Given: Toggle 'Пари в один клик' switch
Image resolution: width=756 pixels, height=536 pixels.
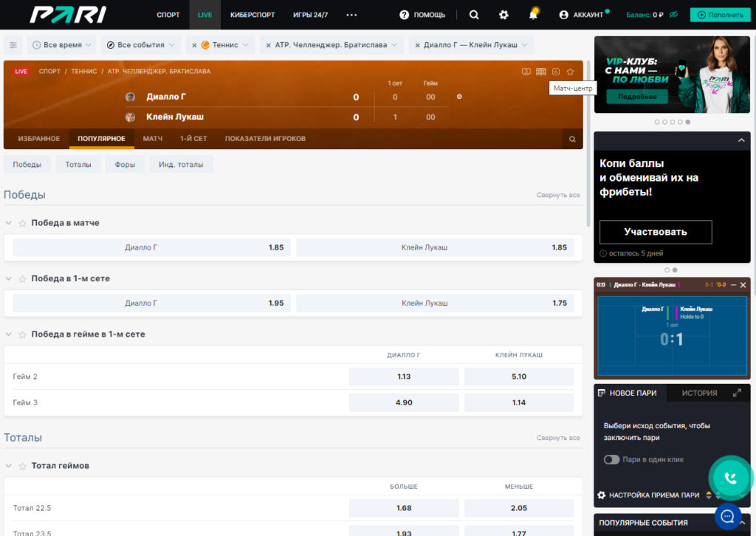Looking at the screenshot, I should pyautogui.click(x=611, y=459).
